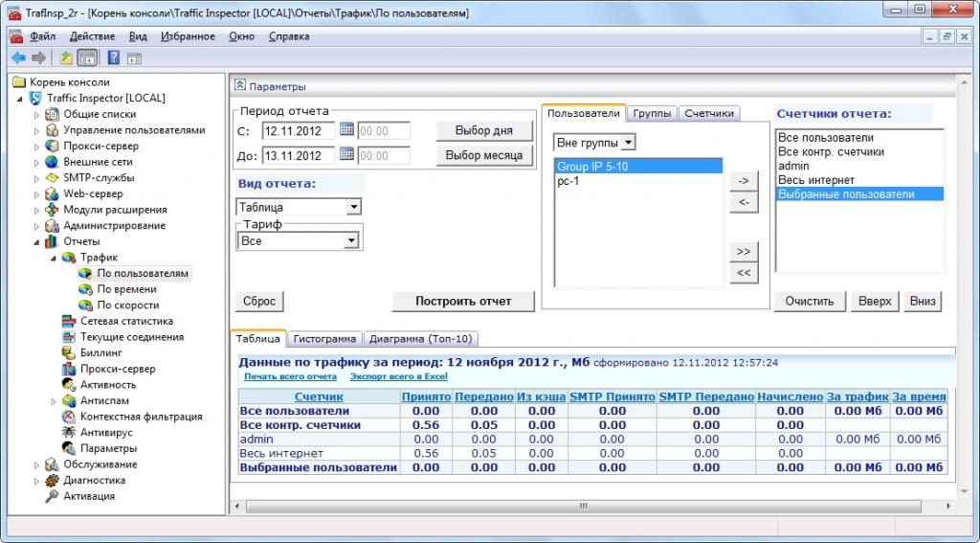Viewport: 980px width, 543px height.
Task: Open the Файл menu
Action: click(x=42, y=37)
